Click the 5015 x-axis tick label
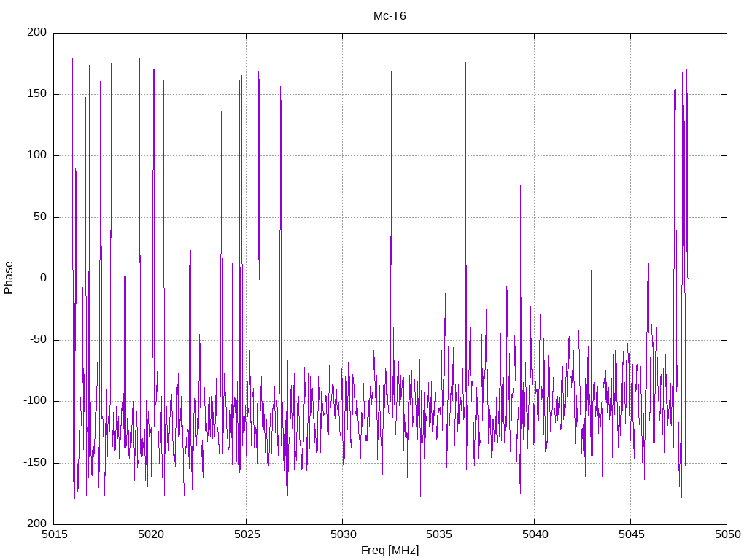Image resolution: width=747 pixels, height=560 pixels. tap(54, 534)
